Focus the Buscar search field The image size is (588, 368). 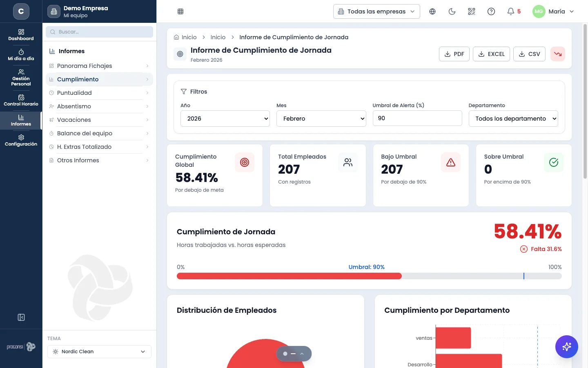99,32
